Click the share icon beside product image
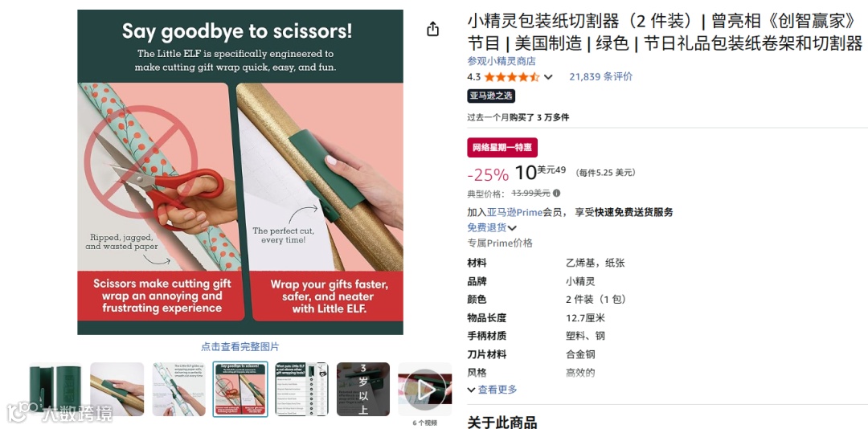 [x=433, y=29]
